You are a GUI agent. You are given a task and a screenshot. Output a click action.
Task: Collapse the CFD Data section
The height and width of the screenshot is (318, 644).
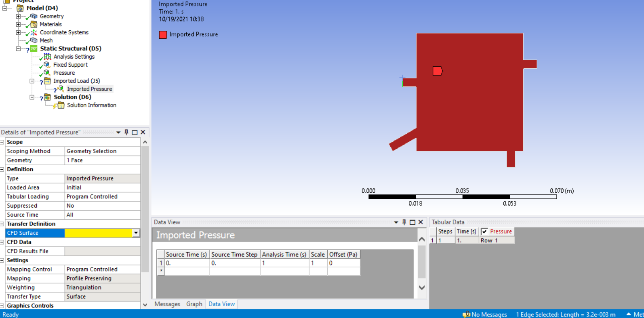click(2, 242)
